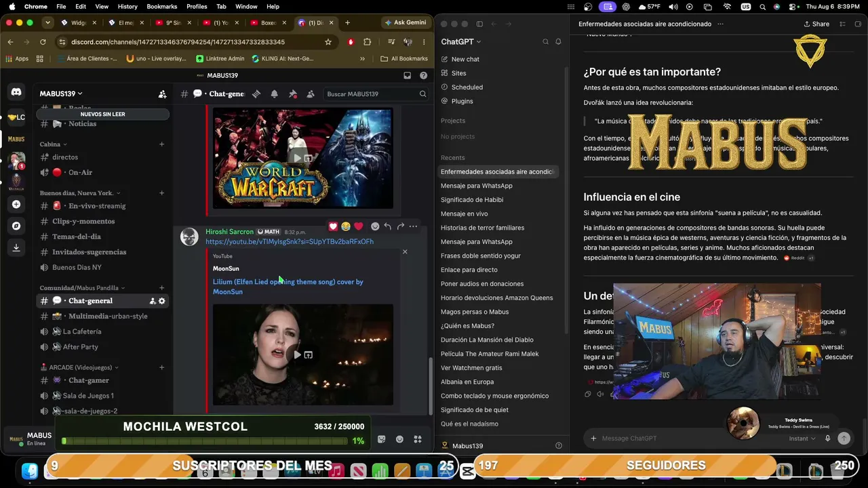Open more options for Hiroshi's message
Screen dimensions: 868x488
click(413, 226)
